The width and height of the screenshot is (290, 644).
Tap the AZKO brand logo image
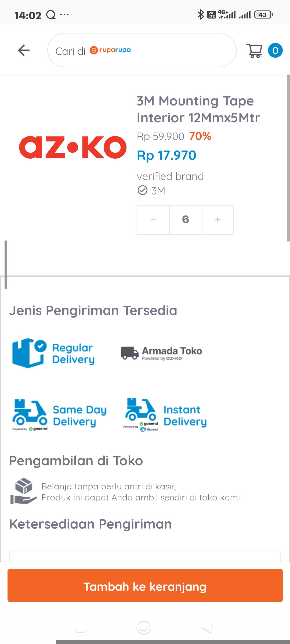pos(73,147)
